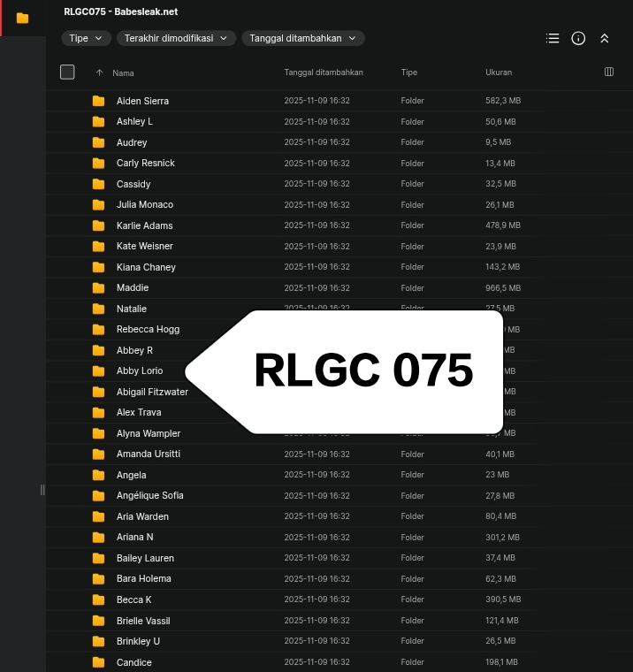
Task: Click the Kate Weisner folder icon
Action: coord(98,247)
